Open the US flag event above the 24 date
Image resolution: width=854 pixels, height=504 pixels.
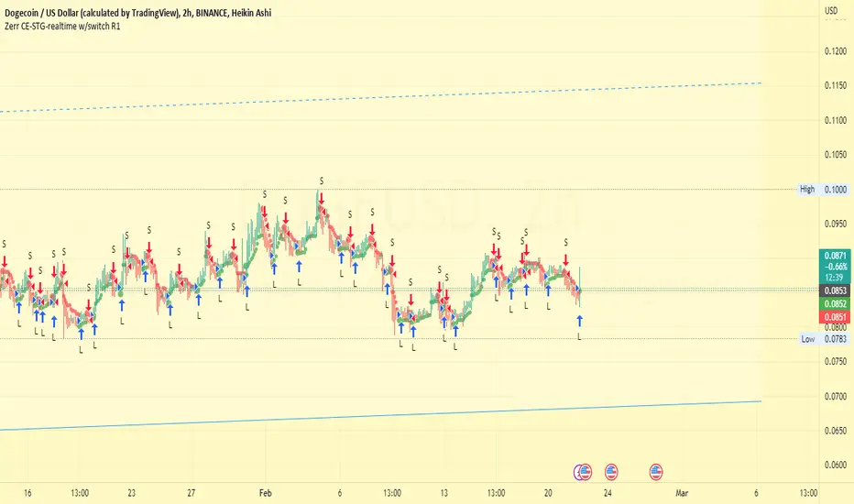click(611, 472)
